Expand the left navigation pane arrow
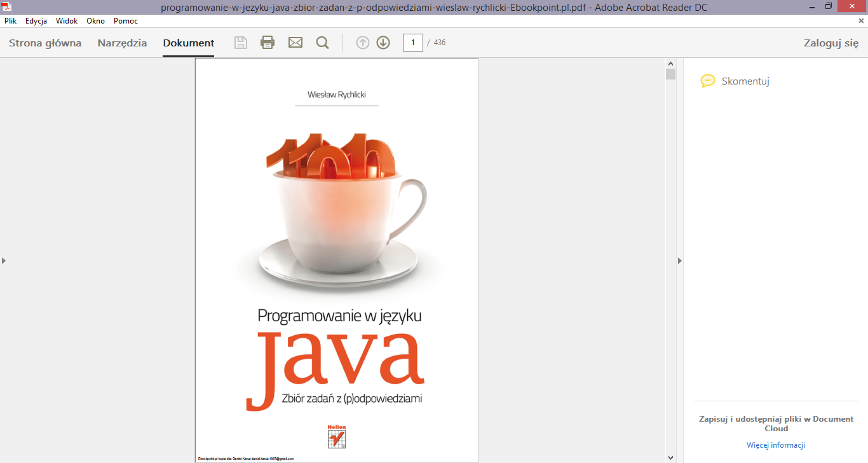868x463 pixels. point(4,260)
